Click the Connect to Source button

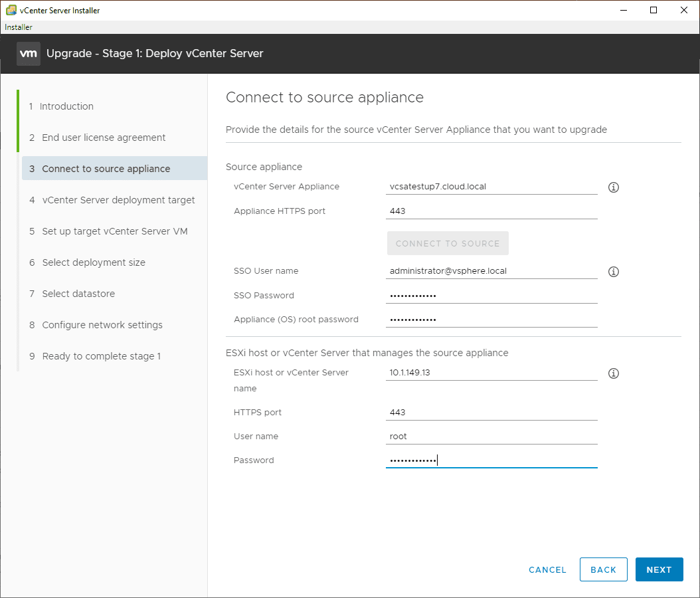[448, 243]
